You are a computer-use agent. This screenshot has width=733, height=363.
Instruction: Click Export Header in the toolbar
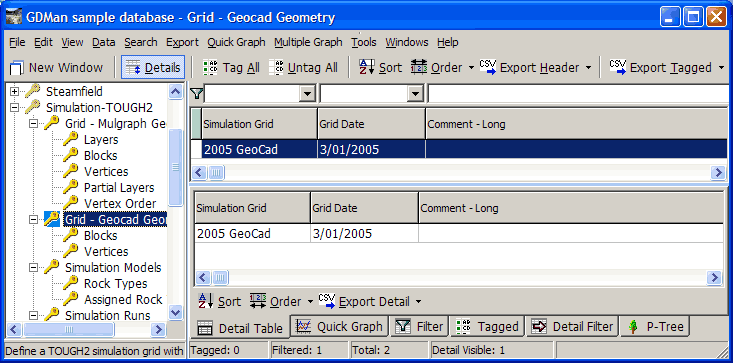(x=530, y=68)
